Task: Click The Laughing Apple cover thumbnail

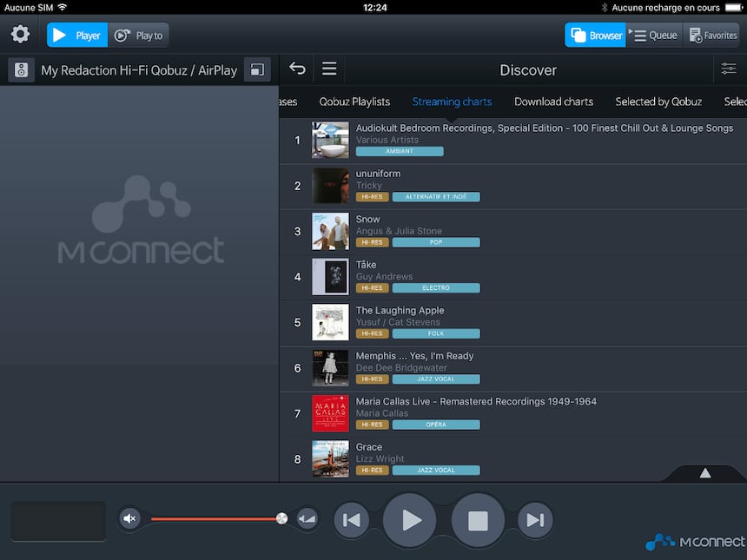Action: 330,322
